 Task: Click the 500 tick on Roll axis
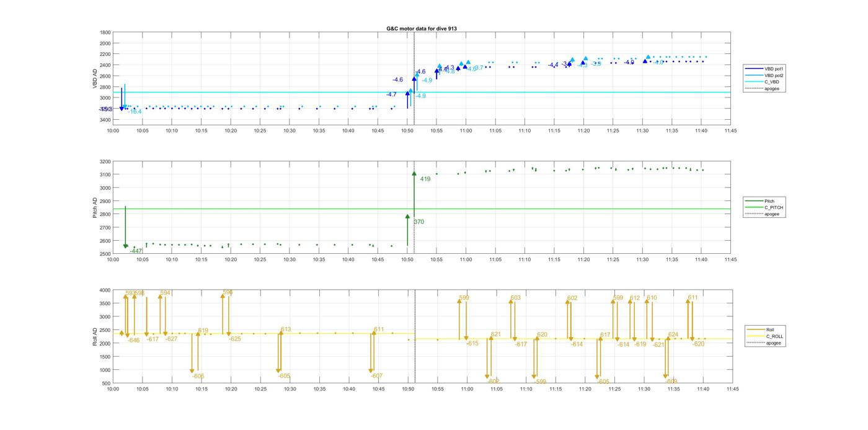pos(107,383)
